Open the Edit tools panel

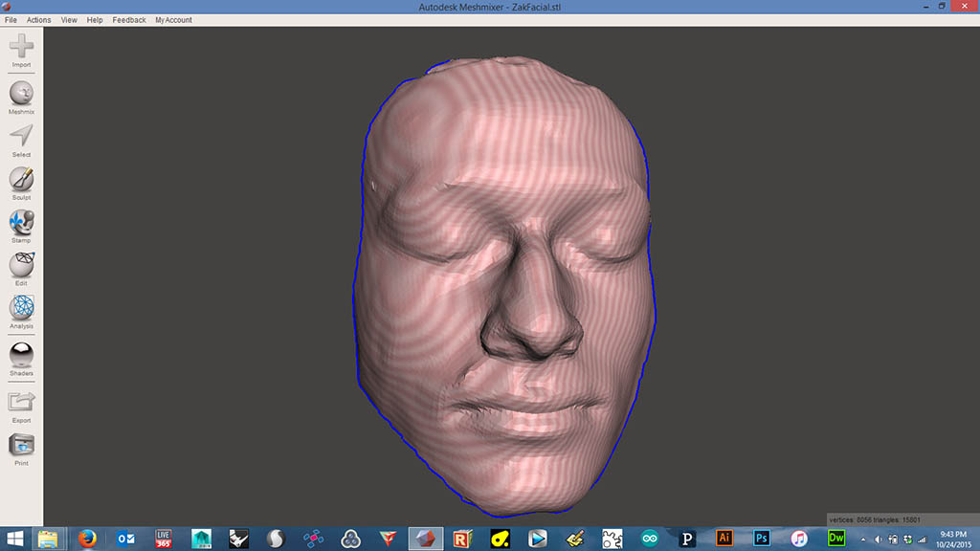21,266
